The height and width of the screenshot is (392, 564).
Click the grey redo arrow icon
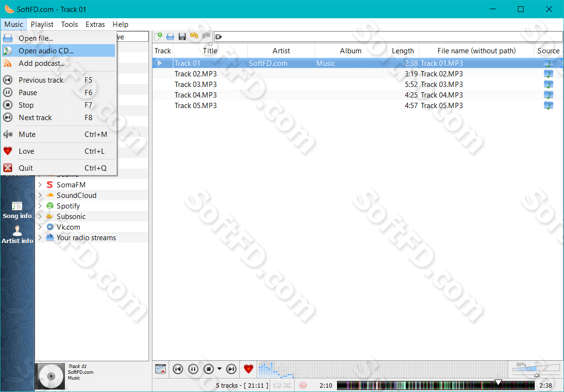206,36
